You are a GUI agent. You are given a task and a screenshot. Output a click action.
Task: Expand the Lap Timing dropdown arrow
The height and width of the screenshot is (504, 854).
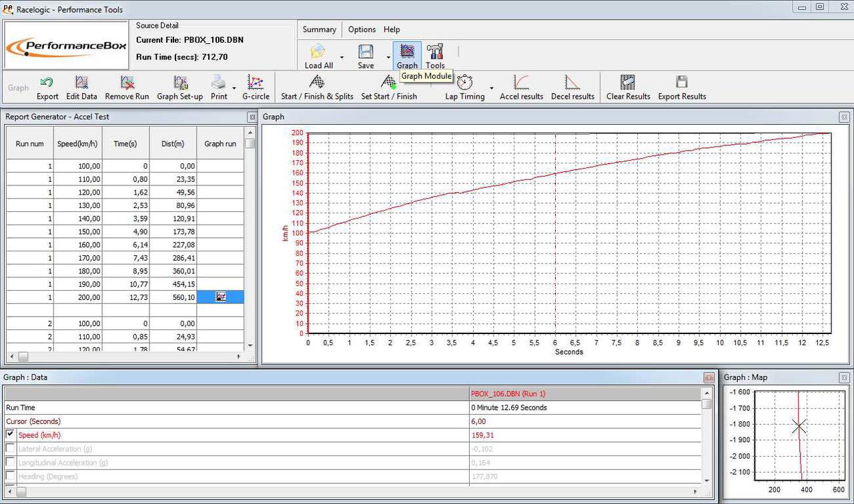pyautogui.click(x=492, y=88)
